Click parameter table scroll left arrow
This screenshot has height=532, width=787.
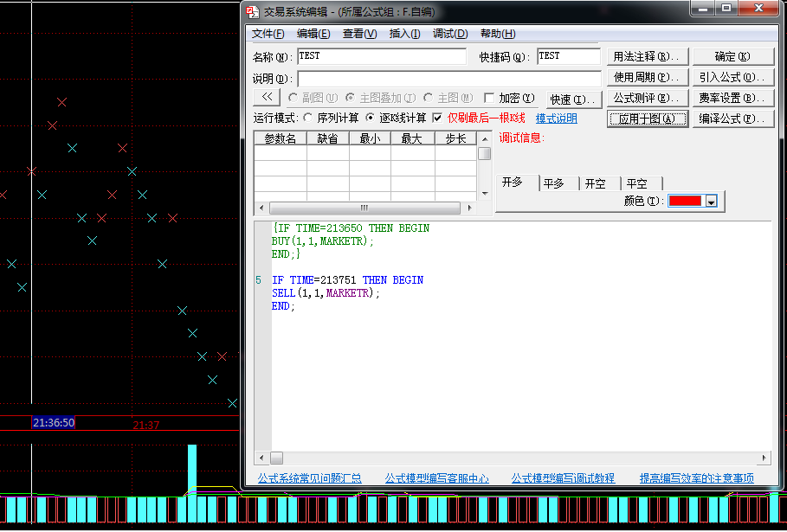[x=261, y=208]
